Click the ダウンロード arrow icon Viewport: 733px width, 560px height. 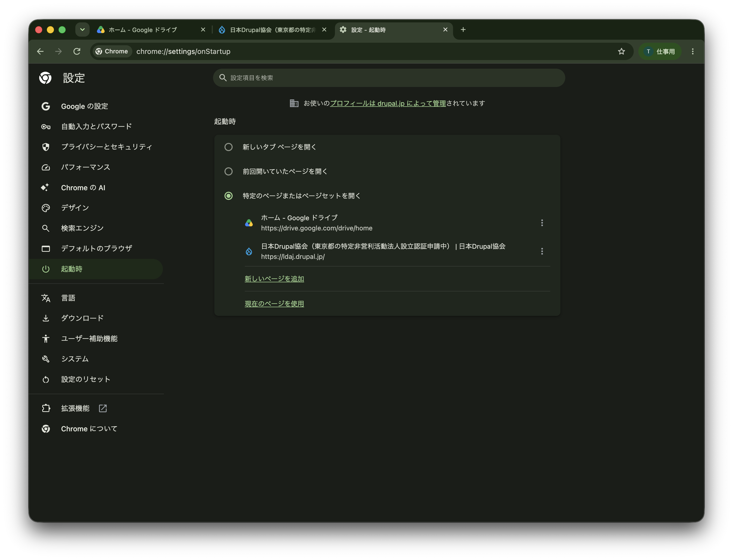coord(46,318)
